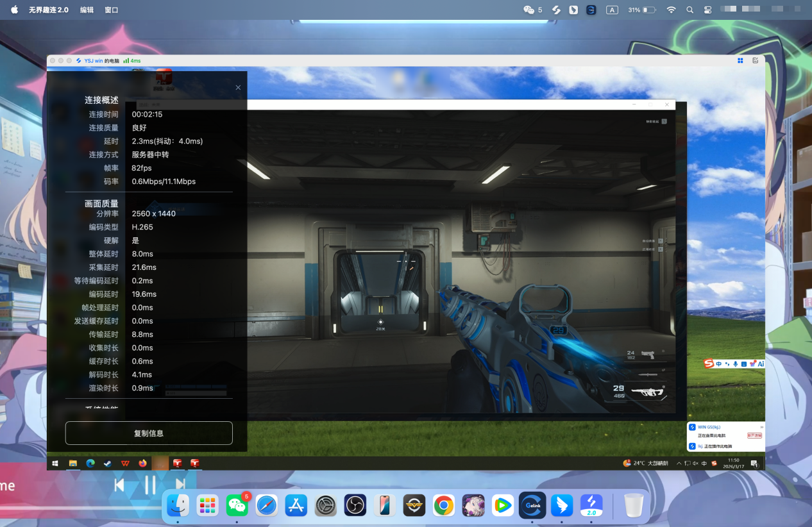
Task: Toggle the Sogou input microphone icon
Action: point(736,364)
